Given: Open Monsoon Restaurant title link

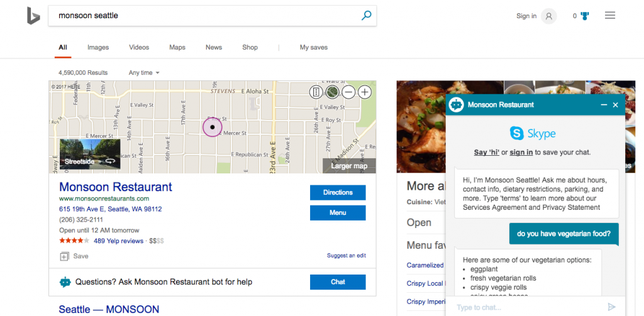Looking at the screenshot, I should (116, 187).
